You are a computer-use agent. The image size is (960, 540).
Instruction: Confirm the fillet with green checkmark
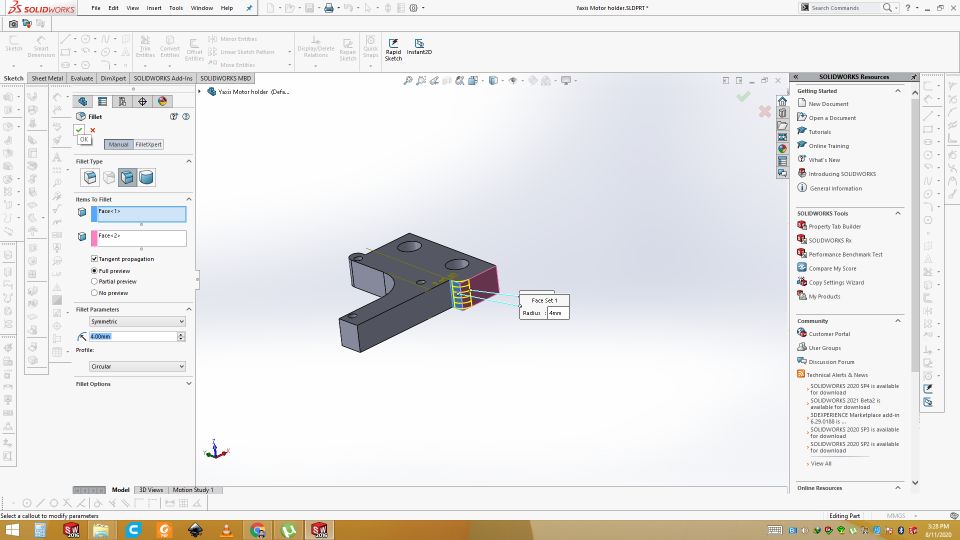click(x=79, y=130)
